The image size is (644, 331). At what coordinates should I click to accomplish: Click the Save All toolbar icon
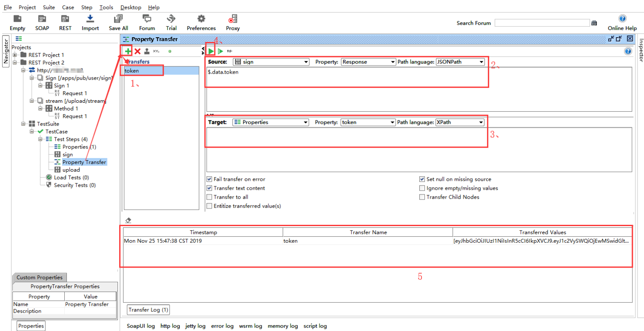pos(118,19)
